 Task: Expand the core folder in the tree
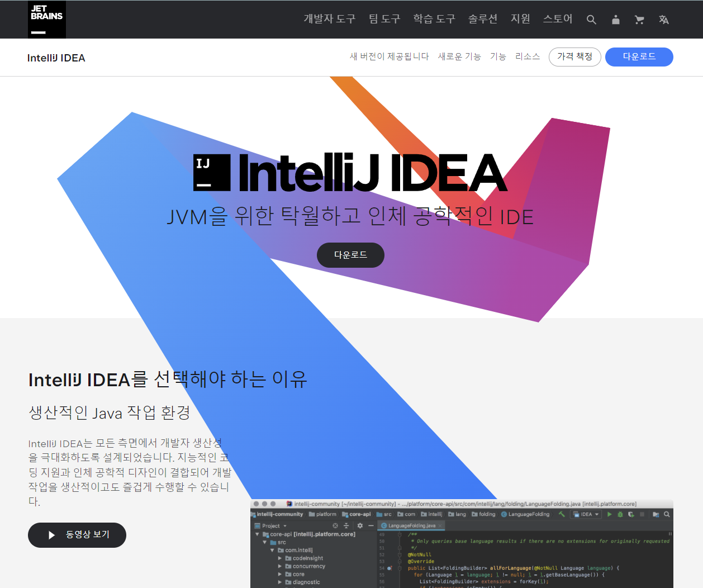280,575
